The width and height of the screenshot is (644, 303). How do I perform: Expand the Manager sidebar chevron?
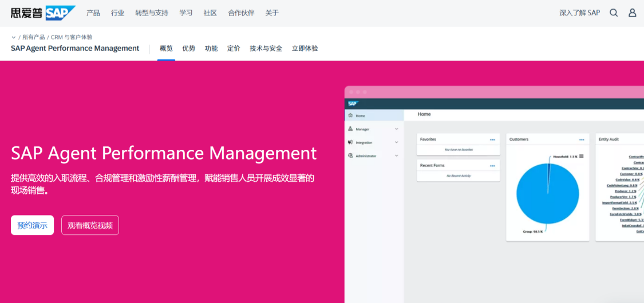(396, 129)
